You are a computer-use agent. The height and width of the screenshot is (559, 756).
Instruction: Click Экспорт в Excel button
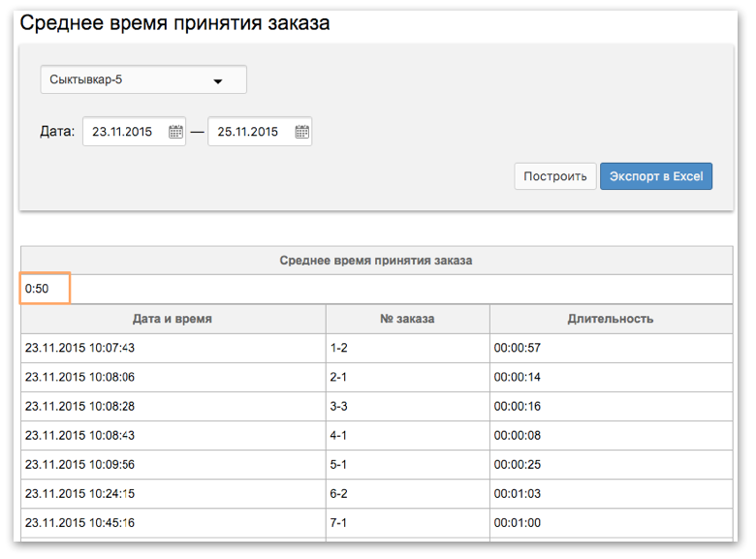pyautogui.click(x=656, y=176)
